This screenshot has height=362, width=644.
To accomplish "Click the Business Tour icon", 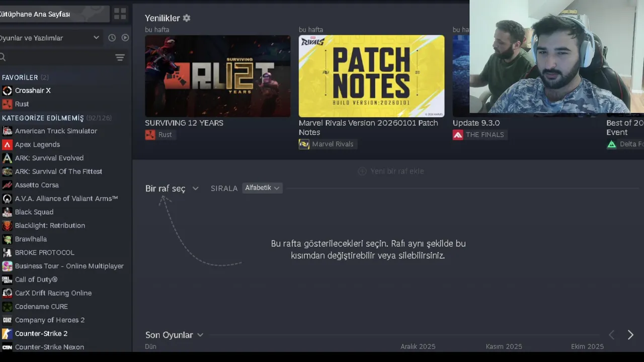I will [x=7, y=266].
